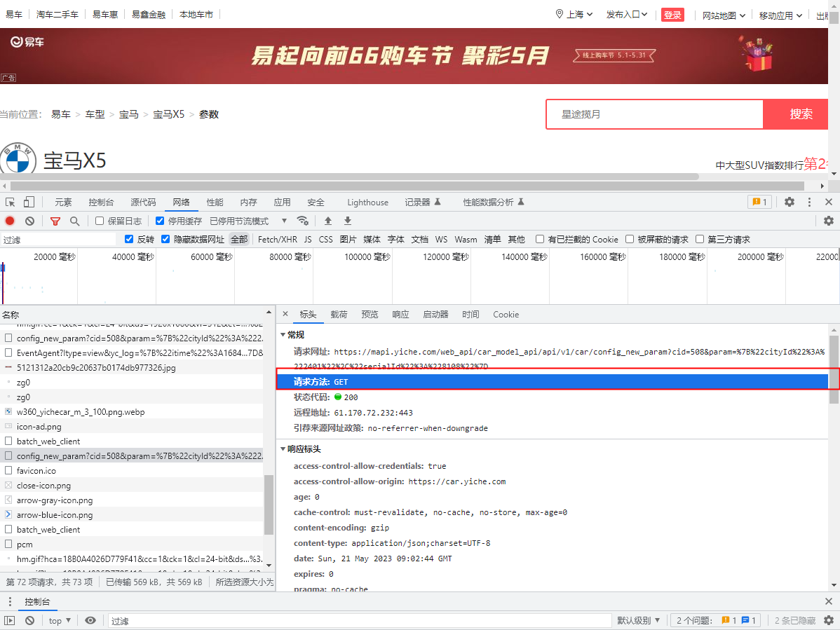Image resolution: width=840 pixels, height=630 pixels.
Task: Uncheck the 停用缓存 checkbox
Action: (160, 221)
